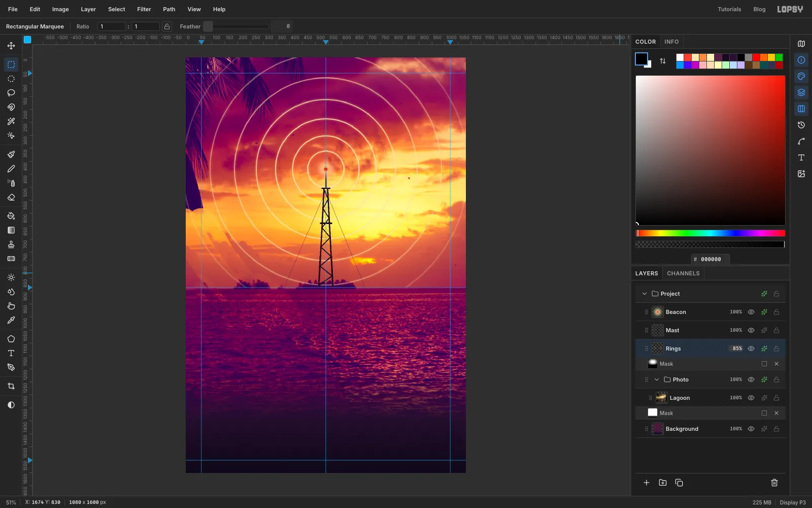Create a new layer group
The height and width of the screenshot is (508, 812).
(x=663, y=483)
